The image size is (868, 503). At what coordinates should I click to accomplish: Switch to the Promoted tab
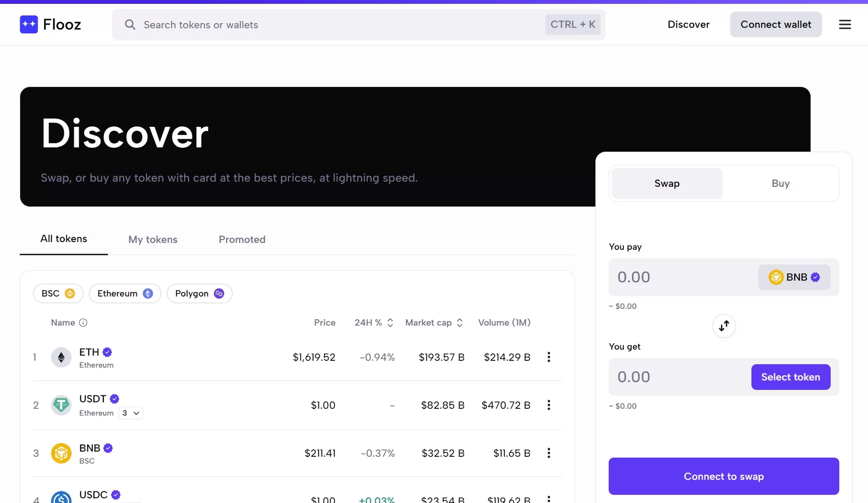pyautogui.click(x=242, y=240)
